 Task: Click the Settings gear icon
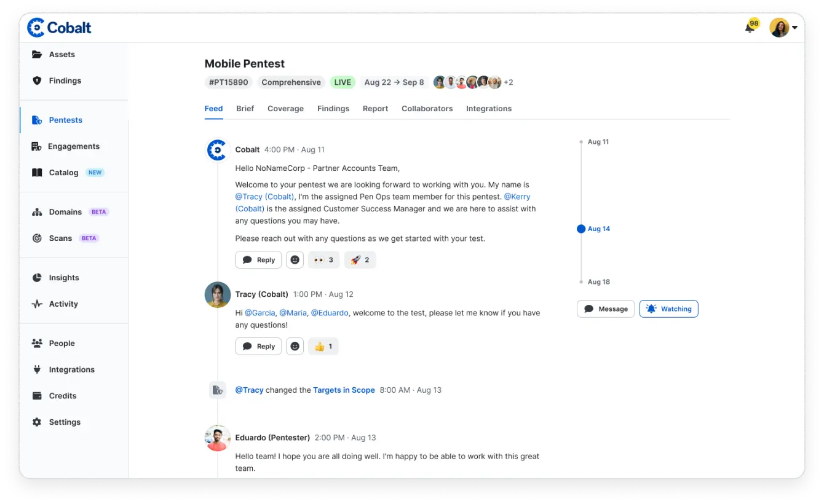point(37,422)
